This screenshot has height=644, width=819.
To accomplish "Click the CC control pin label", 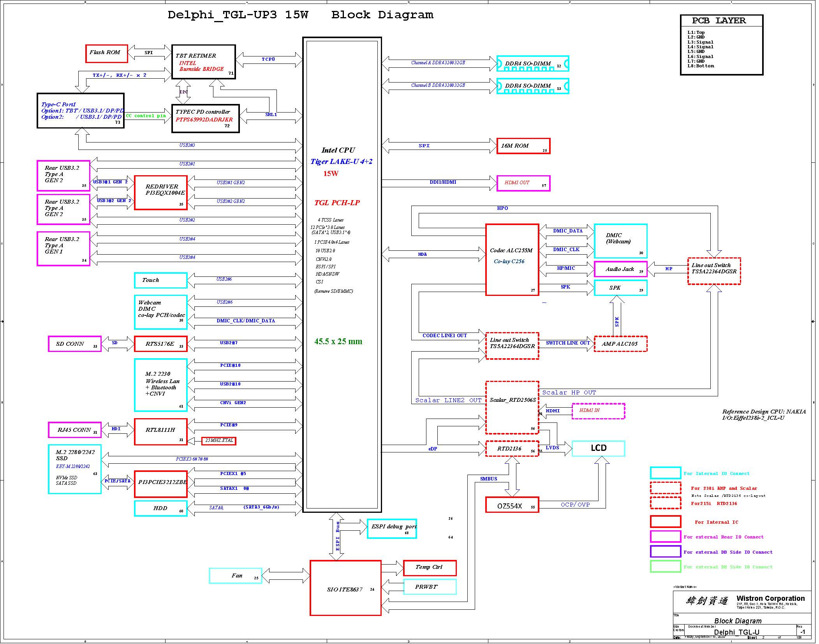I will 146,116.
